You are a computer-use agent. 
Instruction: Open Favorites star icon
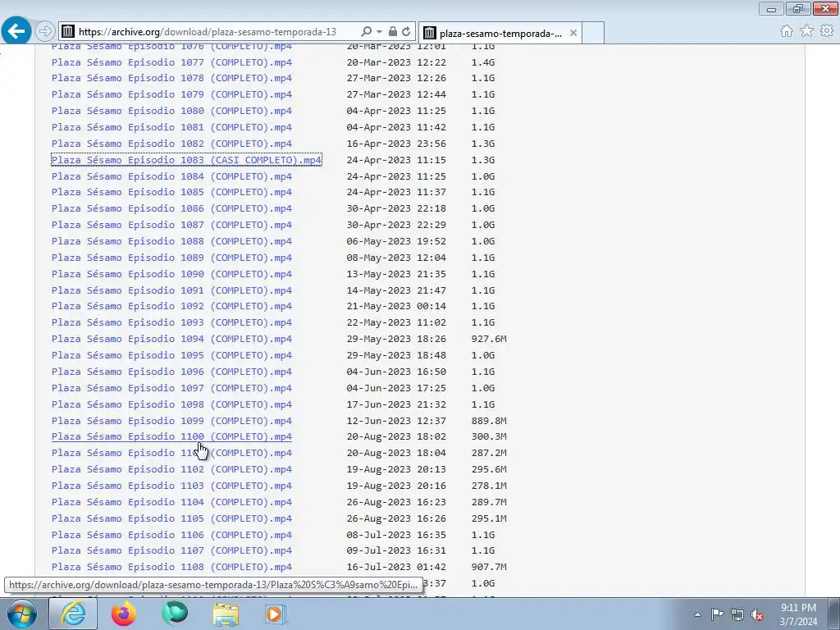[806, 31]
